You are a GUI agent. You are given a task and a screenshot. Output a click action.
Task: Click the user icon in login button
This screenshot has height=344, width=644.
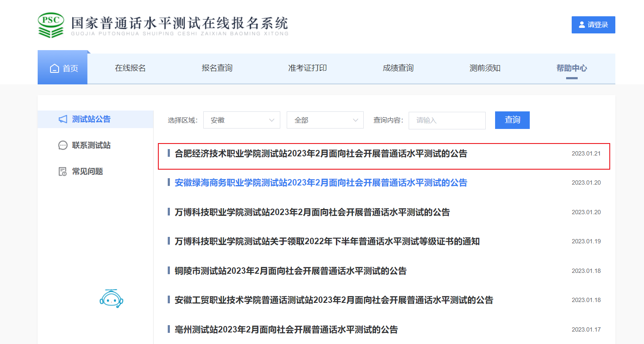pyautogui.click(x=582, y=25)
